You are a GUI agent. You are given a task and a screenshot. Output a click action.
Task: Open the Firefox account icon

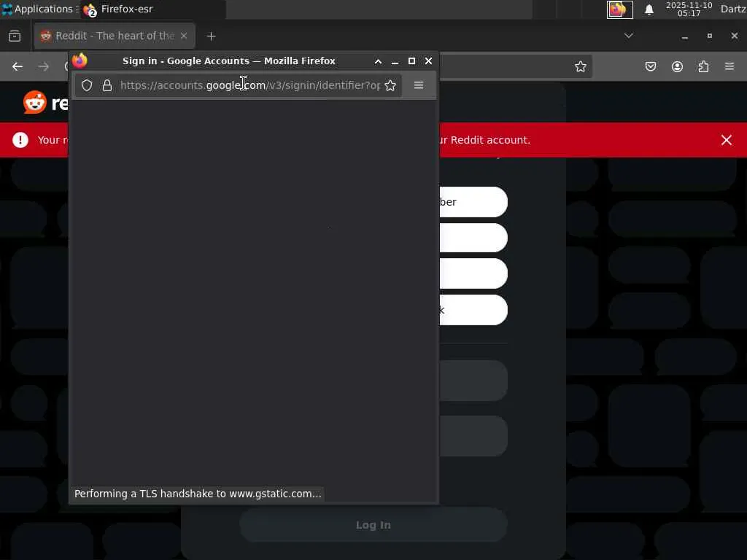coord(677,66)
